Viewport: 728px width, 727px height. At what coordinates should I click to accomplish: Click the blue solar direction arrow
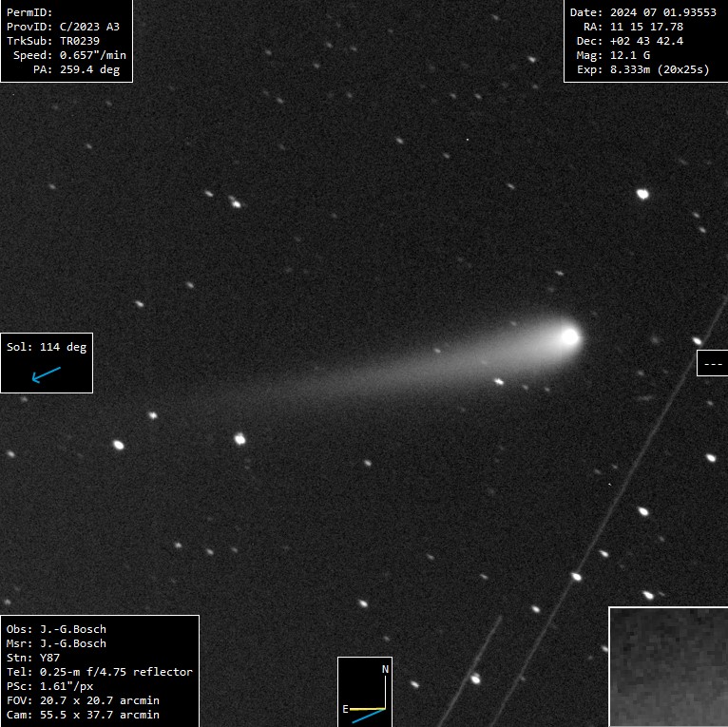pyautogui.click(x=46, y=374)
